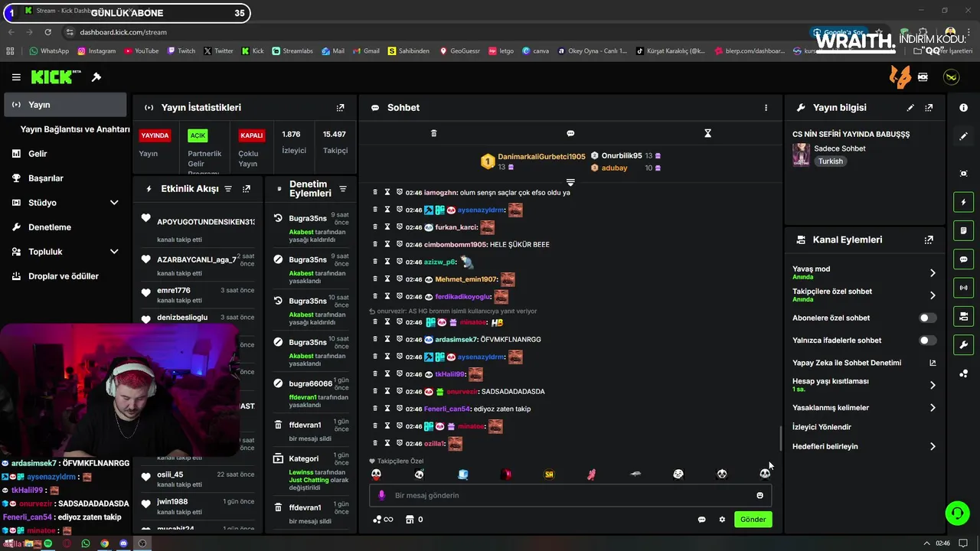
Task: Open Spotify in the Windows taskbar
Action: point(47,543)
